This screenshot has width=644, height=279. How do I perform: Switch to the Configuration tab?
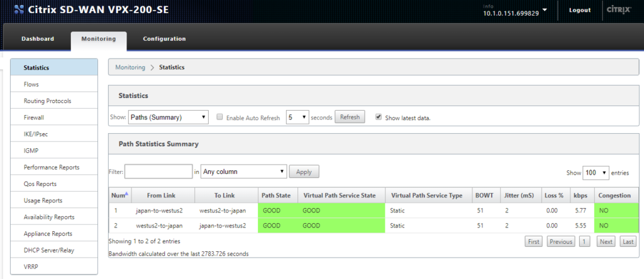[x=164, y=39]
